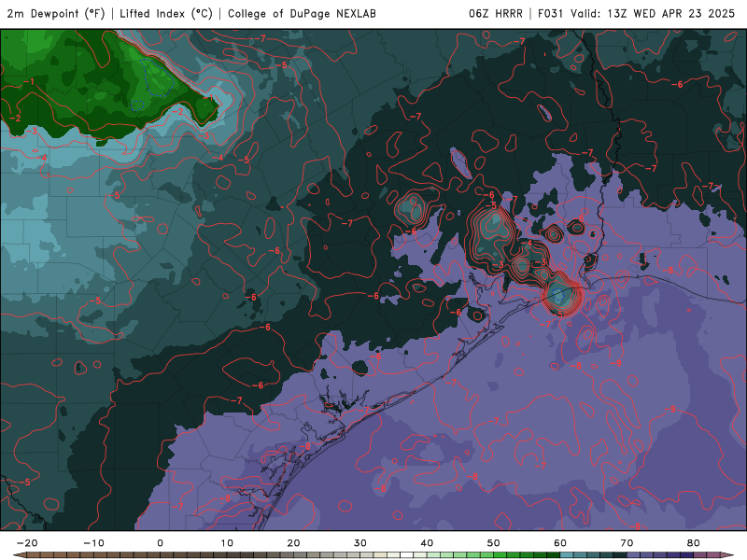Click the "2m Dewpoint (°F)" title text
Image resolution: width=747 pixels, height=560 pixels.
pos(56,14)
